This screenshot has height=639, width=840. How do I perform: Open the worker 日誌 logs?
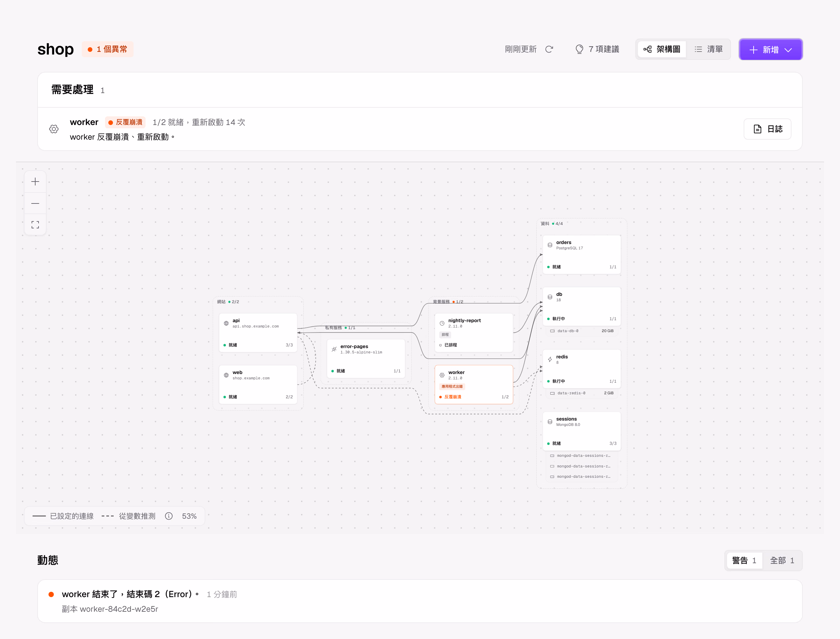tap(768, 129)
